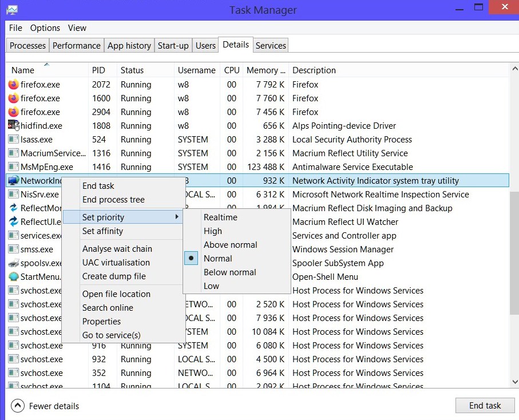Click the MsMpEng.exe process icon
The width and height of the screenshot is (519, 420).
click(13, 167)
